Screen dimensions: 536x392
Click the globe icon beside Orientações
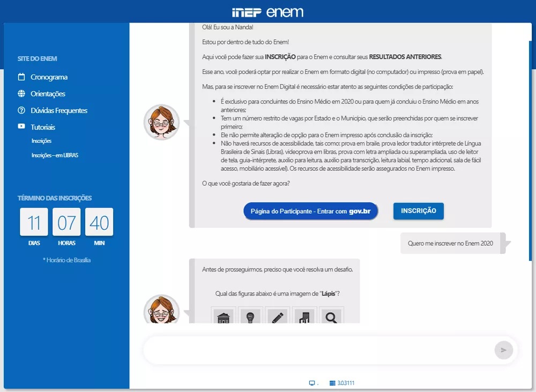click(x=21, y=94)
